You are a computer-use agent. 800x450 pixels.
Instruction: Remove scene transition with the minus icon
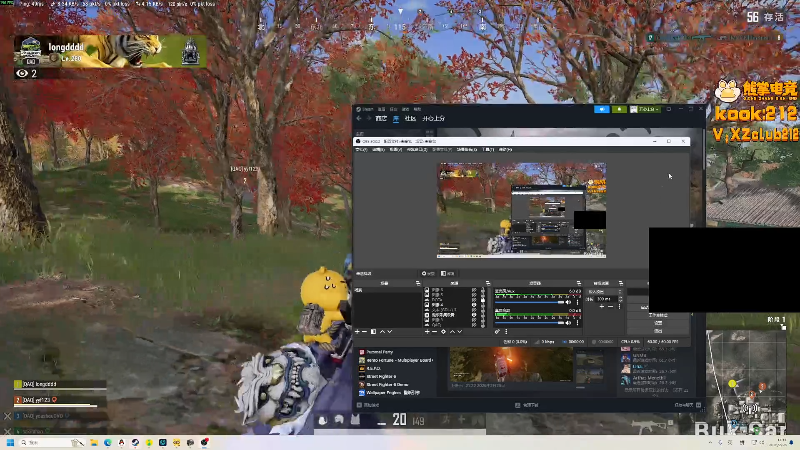tap(610, 306)
